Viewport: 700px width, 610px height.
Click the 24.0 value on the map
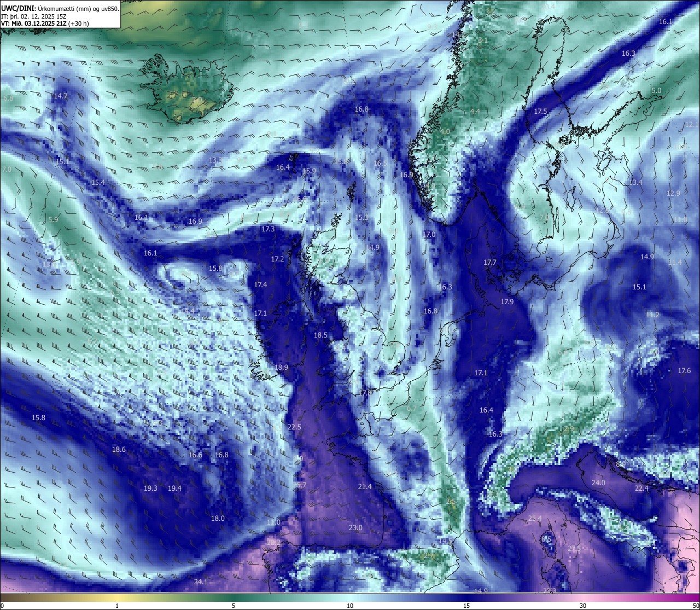coord(598,483)
